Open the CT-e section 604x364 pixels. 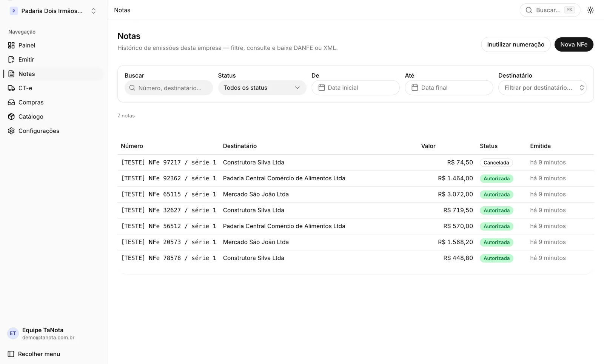pos(53,88)
